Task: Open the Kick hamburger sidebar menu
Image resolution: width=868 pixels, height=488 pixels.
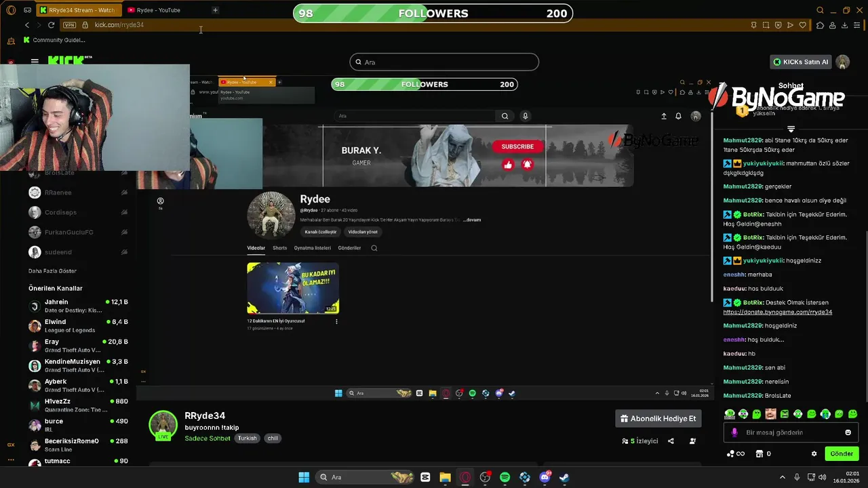Action: pos(35,61)
